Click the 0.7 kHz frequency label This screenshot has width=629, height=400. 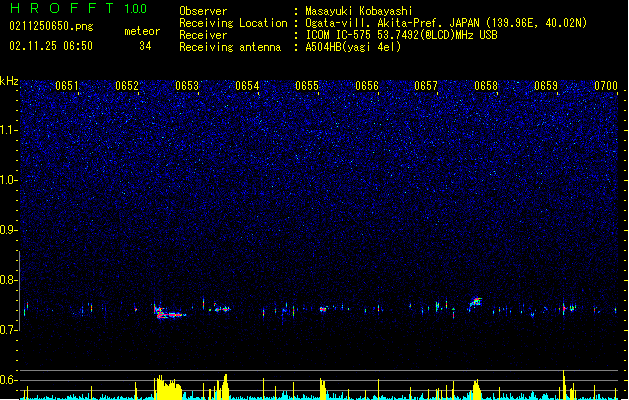[x=8, y=330]
